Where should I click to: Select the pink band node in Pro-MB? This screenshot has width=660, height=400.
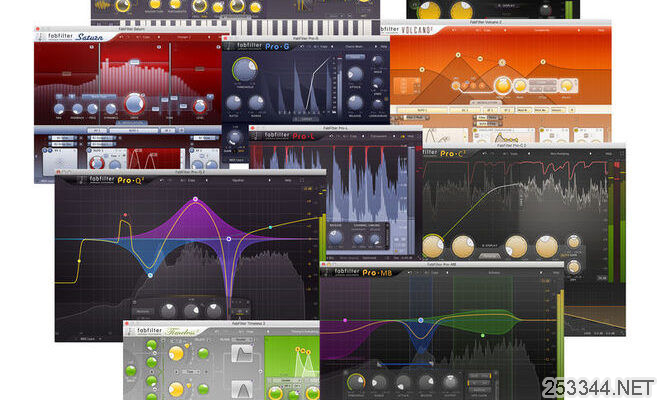345,320
